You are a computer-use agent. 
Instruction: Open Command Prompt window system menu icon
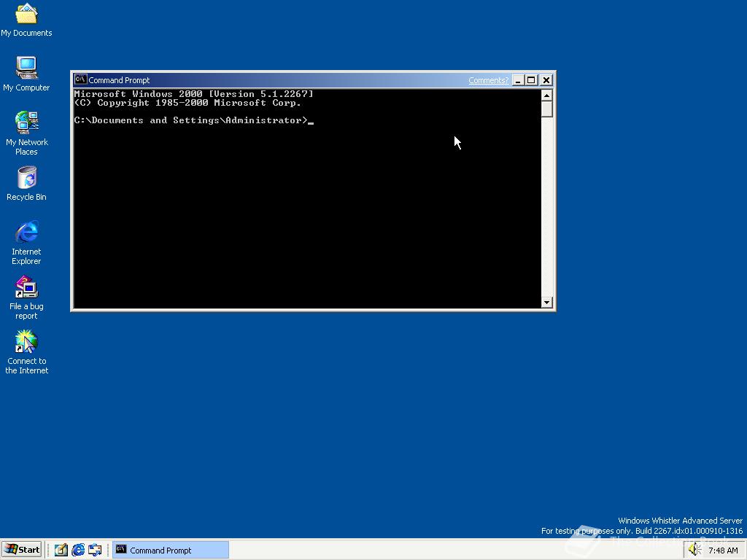80,79
